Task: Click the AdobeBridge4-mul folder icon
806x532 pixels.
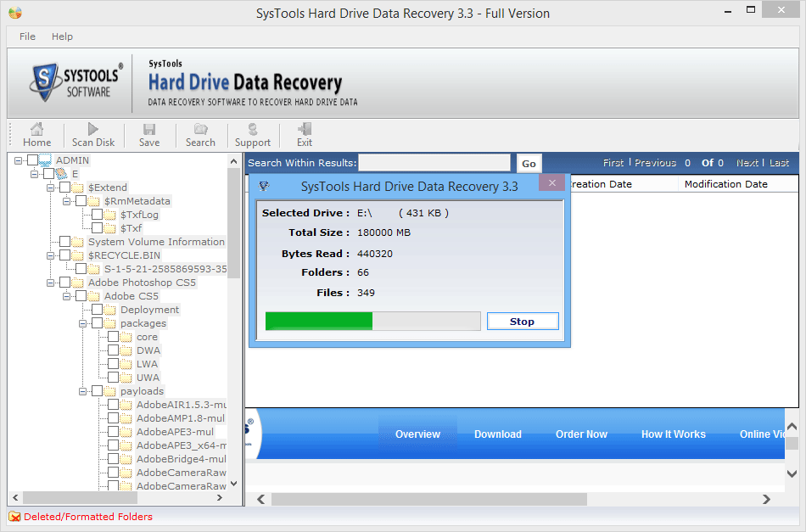Action: click(x=126, y=459)
